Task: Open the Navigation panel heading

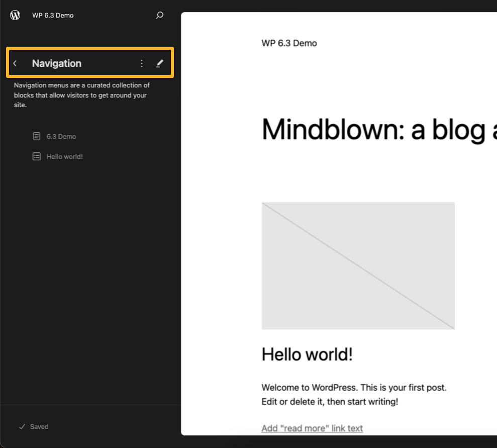Action: tap(56, 63)
